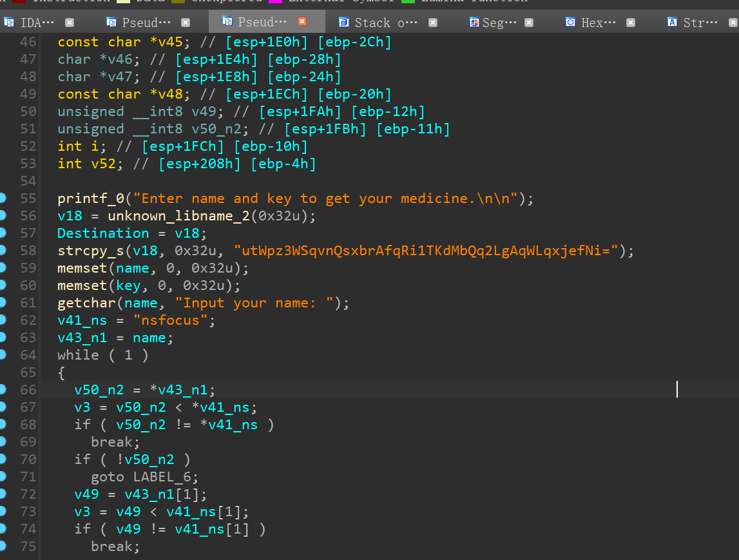Click the Hex view tab icon
Viewport: 739px width, 560px height.
coord(570,23)
